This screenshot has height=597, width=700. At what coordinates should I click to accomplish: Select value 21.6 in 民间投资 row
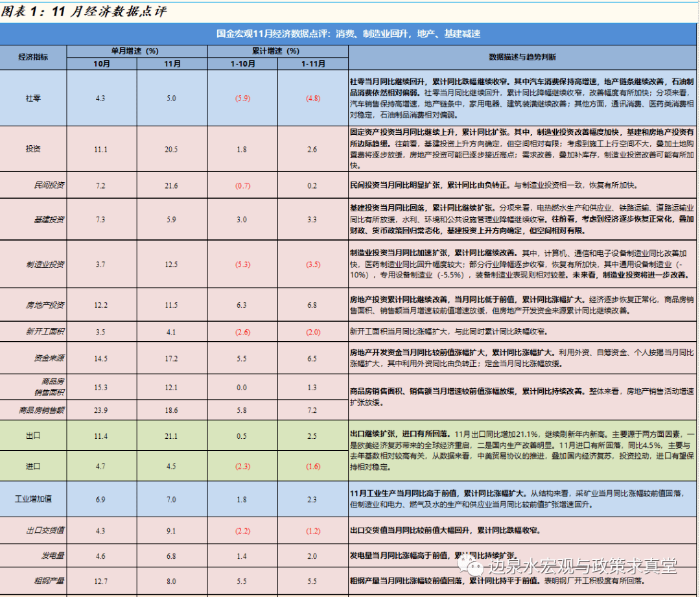tap(171, 186)
